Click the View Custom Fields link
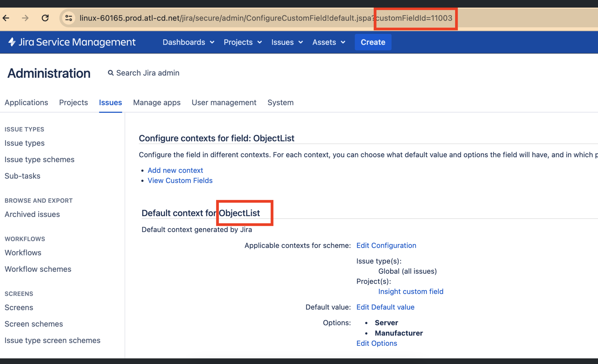This screenshot has width=598, height=364. click(x=180, y=181)
